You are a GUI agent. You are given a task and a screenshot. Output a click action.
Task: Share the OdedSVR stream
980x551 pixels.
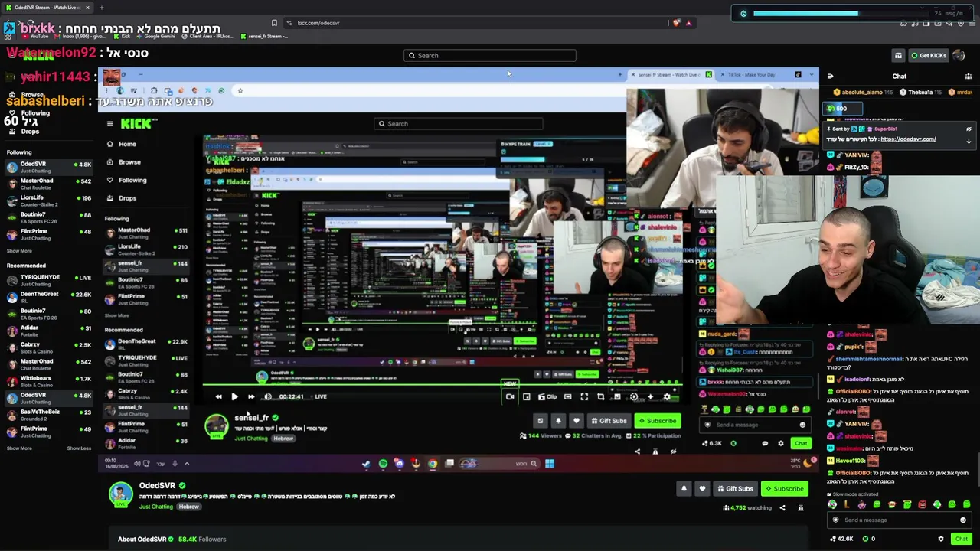[x=782, y=508]
